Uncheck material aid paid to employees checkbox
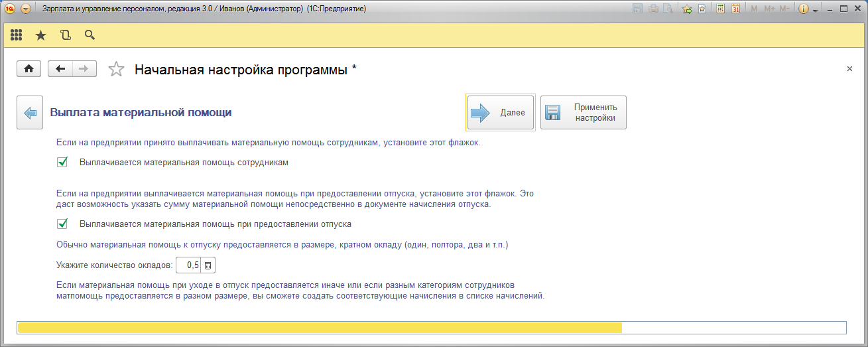 [63, 162]
